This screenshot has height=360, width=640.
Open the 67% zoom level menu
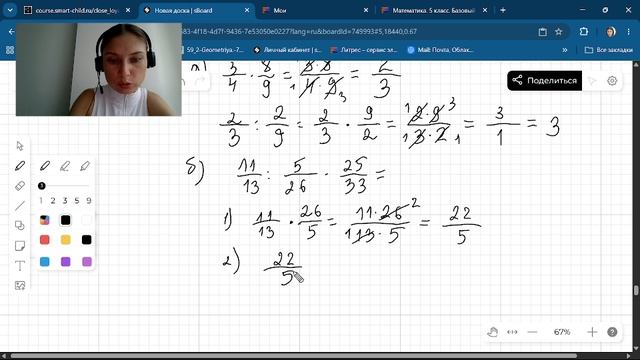pos(562,332)
